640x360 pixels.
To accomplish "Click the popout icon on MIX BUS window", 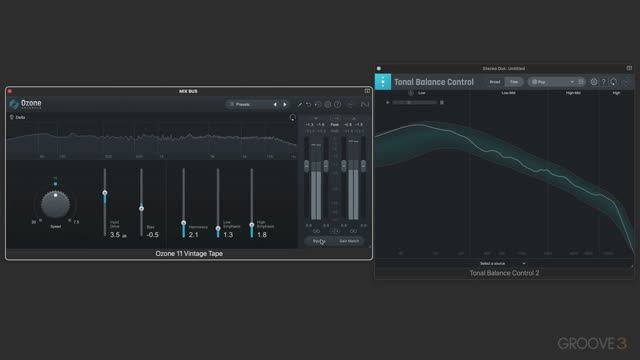I will 367,91.
